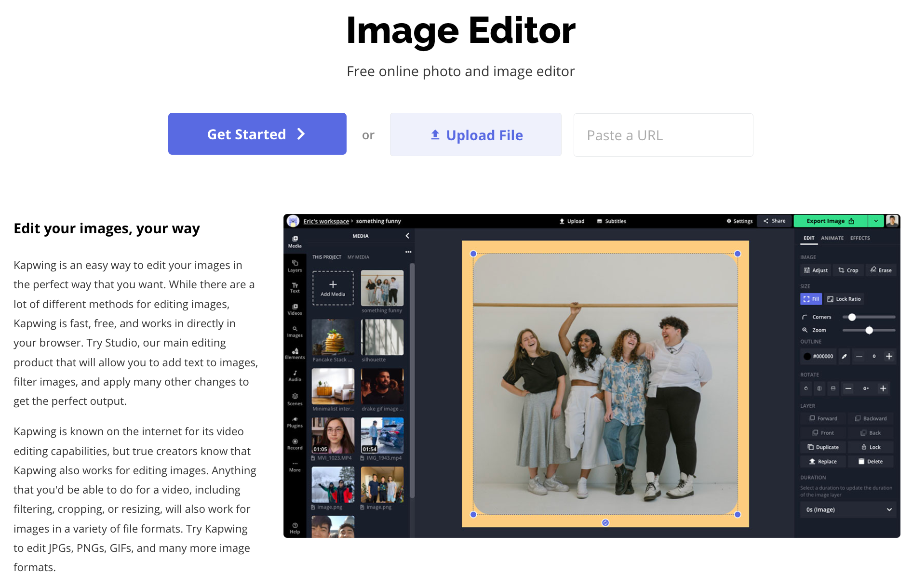
Task: Select the Crop tool
Action: [x=848, y=270]
